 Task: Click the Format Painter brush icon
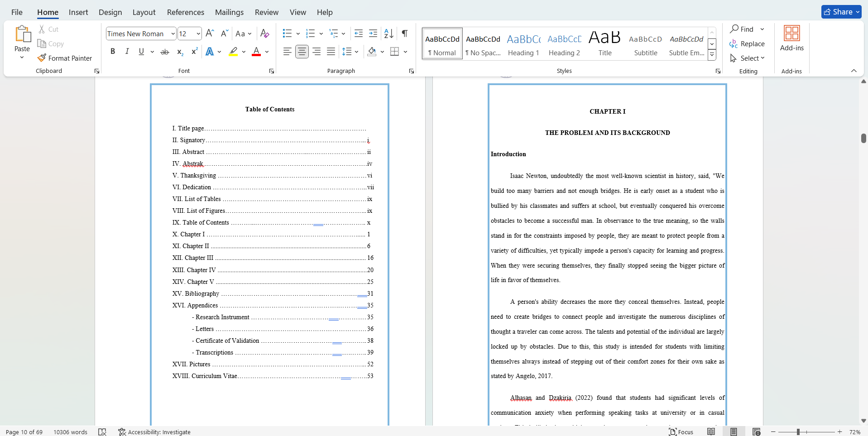click(42, 58)
